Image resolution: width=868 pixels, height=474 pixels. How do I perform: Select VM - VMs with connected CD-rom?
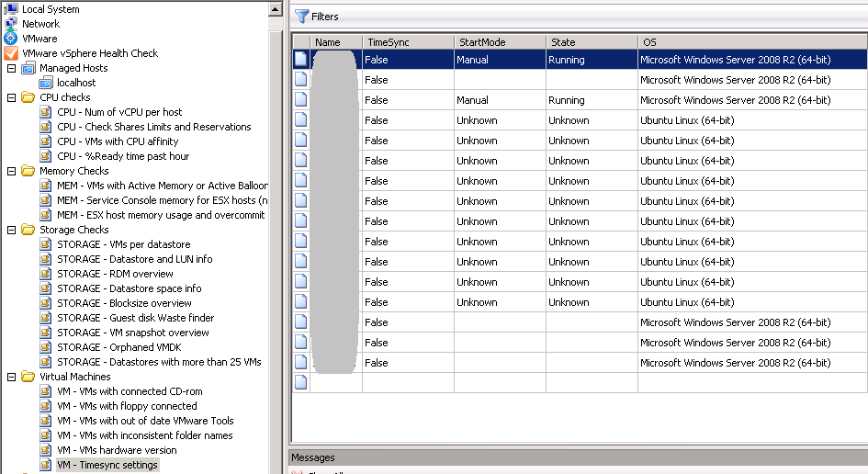[130, 391]
